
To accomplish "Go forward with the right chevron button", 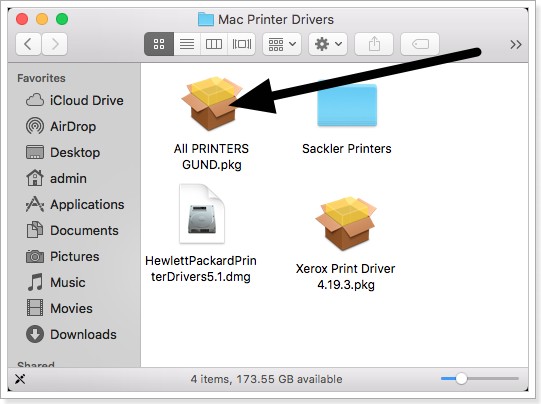I will pos(54,44).
